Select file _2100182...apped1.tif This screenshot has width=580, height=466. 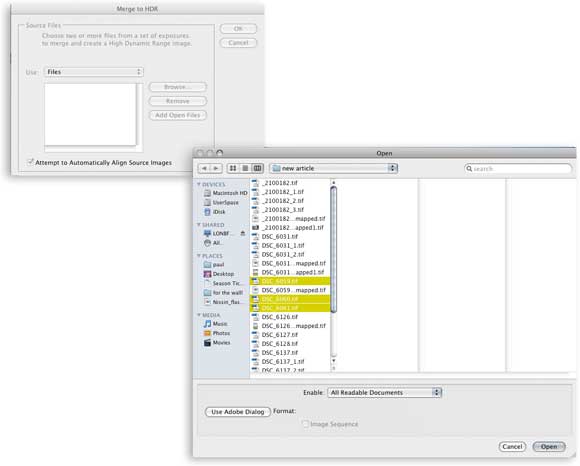(x=290, y=227)
